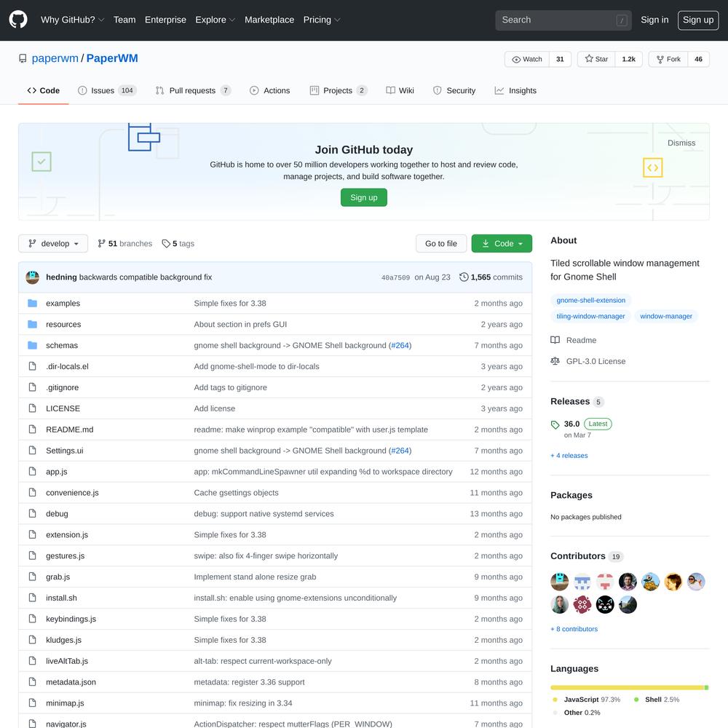Click the first contributor avatar
The height and width of the screenshot is (728, 728).
pyautogui.click(x=559, y=581)
